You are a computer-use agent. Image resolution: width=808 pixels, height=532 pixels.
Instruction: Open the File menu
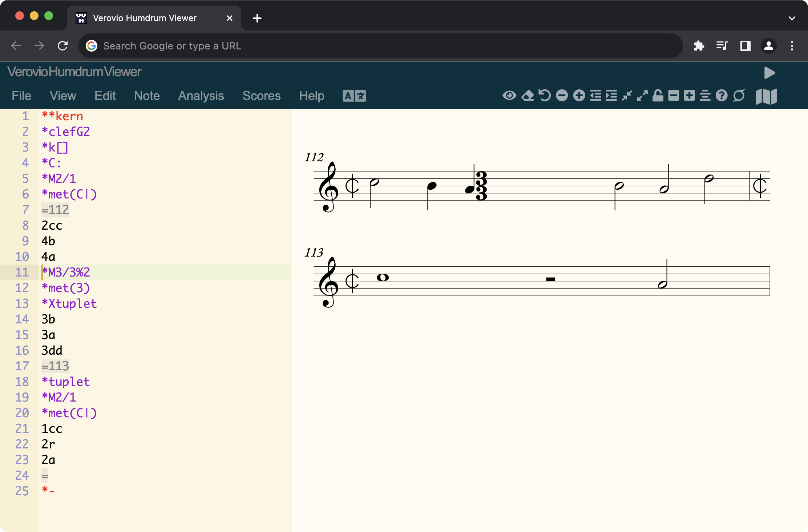pyautogui.click(x=21, y=96)
